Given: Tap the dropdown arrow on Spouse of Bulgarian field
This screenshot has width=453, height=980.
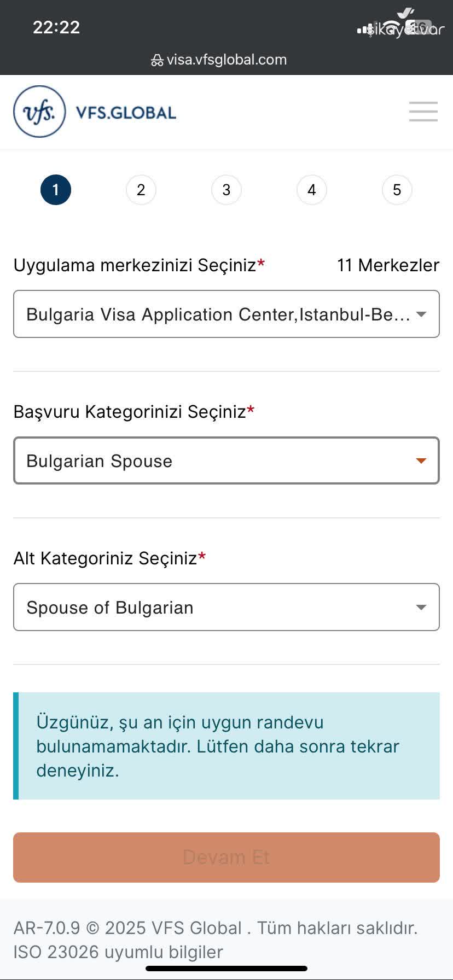Looking at the screenshot, I should pyautogui.click(x=421, y=607).
